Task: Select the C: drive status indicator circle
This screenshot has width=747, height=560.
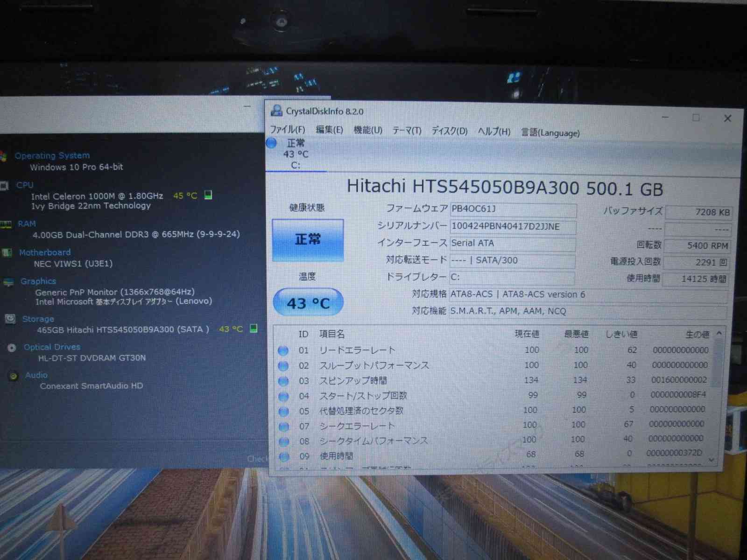Action: click(271, 143)
